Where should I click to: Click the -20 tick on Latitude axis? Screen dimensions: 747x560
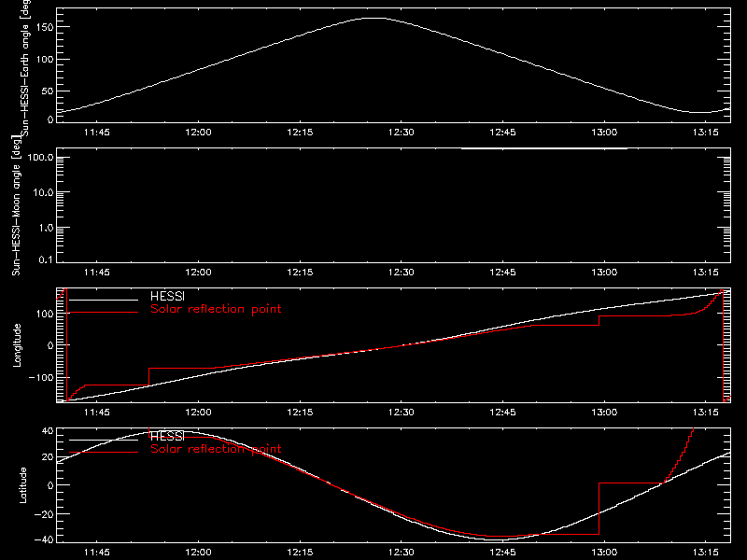pos(44,514)
